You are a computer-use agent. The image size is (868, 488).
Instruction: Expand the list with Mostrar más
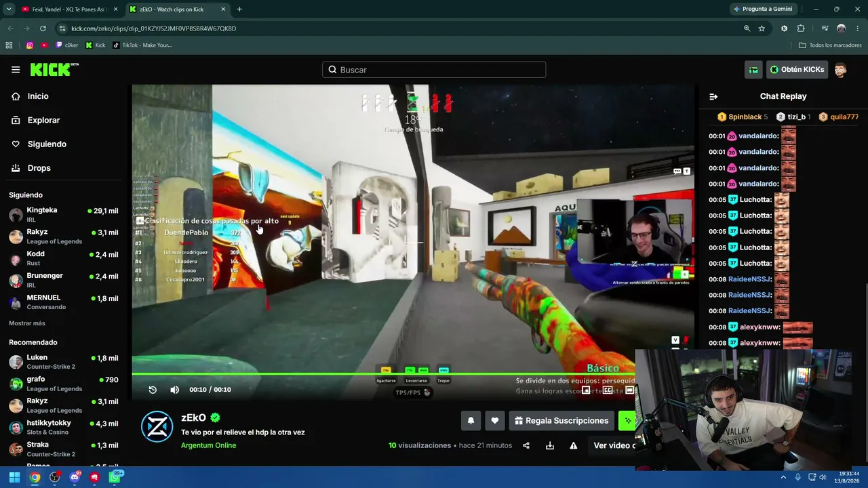pyautogui.click(x=27, y=323)
